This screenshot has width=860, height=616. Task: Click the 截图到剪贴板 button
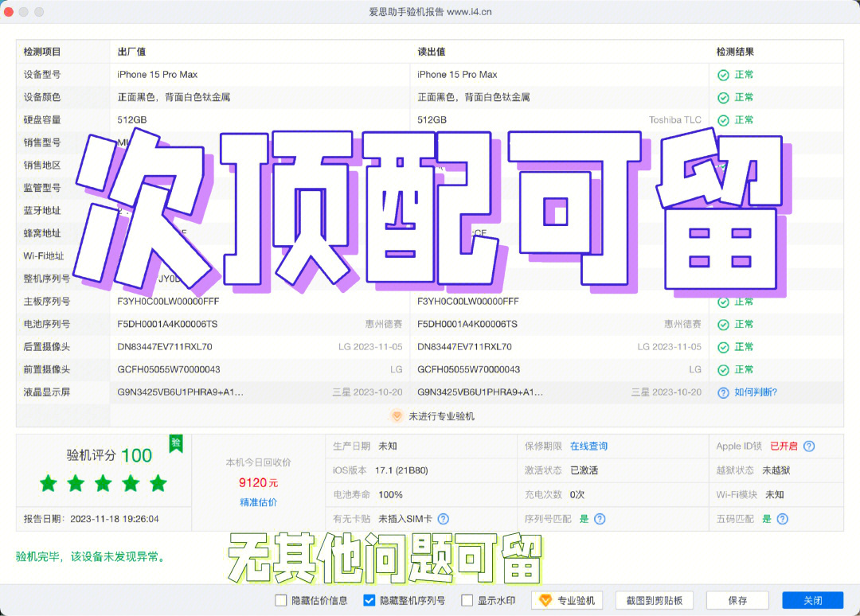pos(655,601)
